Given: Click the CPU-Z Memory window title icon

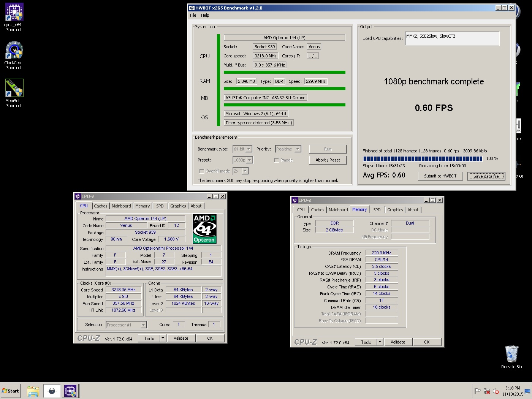Looking at the screenshot, I should (x=295, y=200).
